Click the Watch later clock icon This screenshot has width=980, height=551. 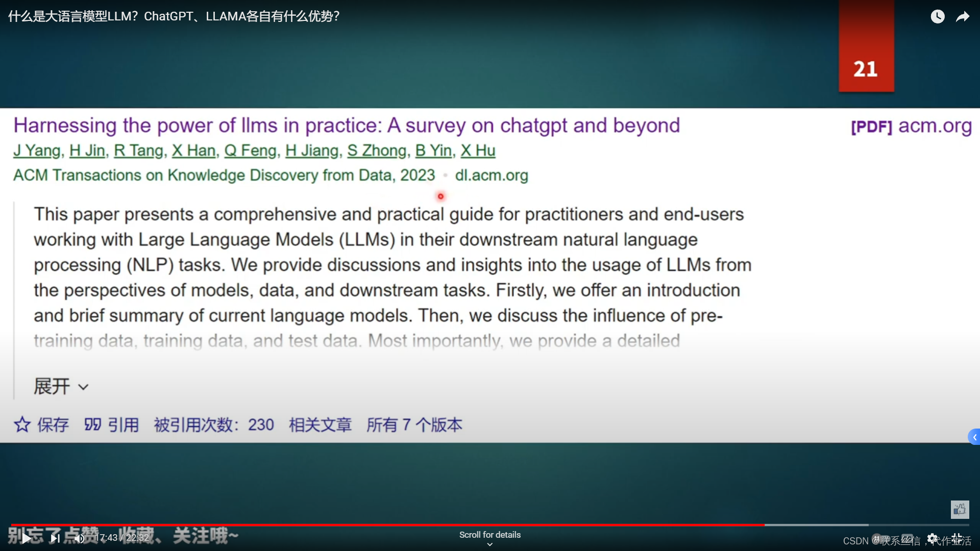click(x=937, y=16)
